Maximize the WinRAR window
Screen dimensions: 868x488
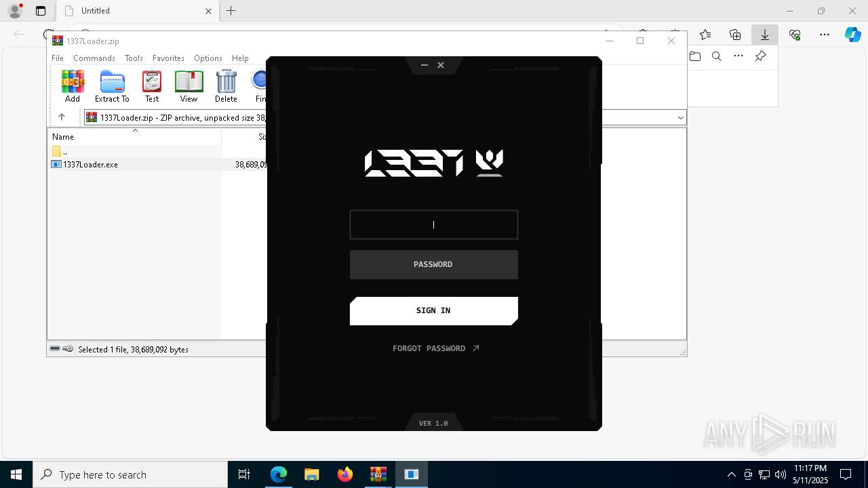(640, 41)
